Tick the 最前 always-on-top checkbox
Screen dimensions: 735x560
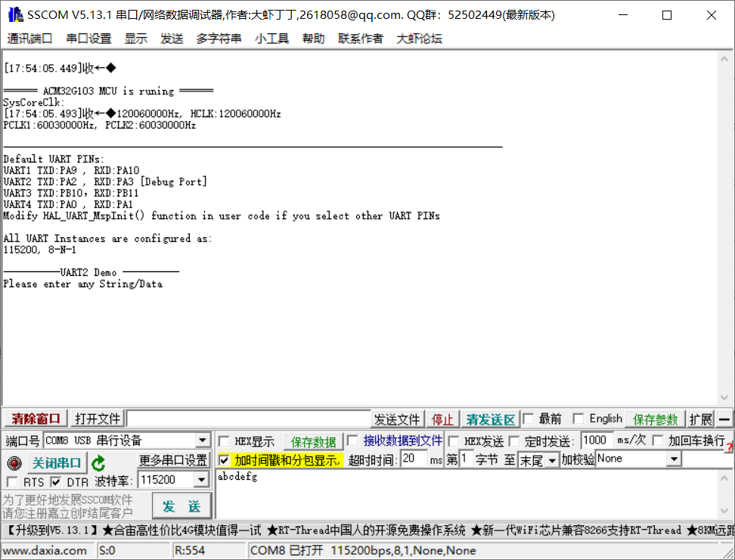(x=529, y=419)
